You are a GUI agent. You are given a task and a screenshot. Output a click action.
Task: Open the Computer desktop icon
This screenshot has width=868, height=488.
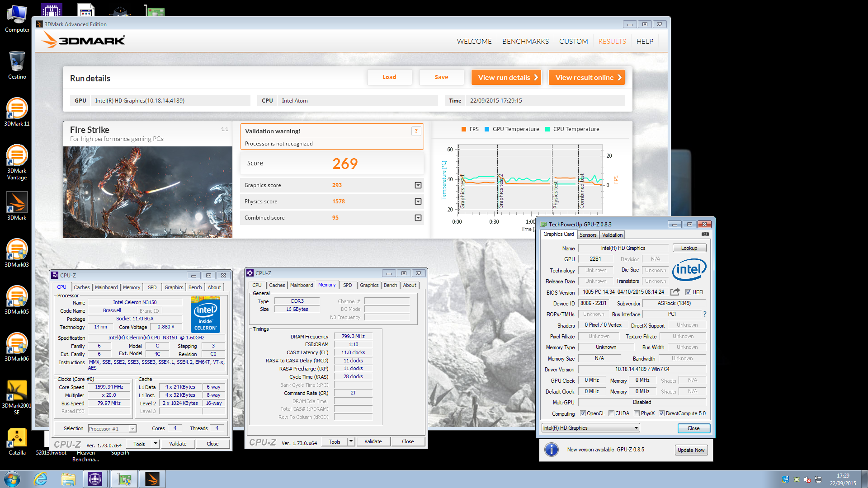coord(17,19)
